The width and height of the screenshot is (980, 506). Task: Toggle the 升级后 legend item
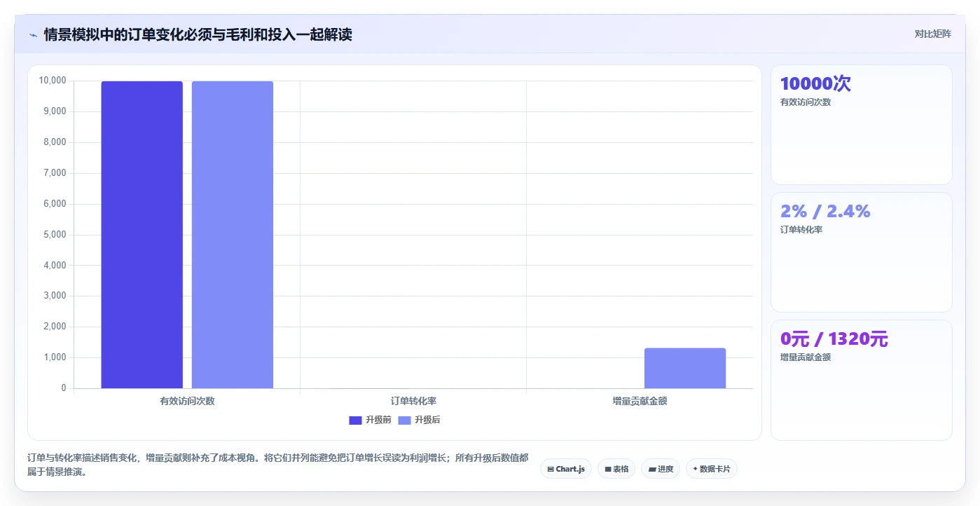(x=419, y=420)
